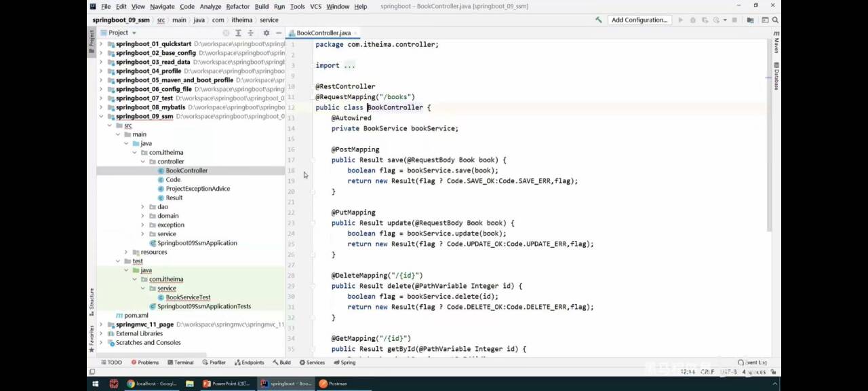Open the Terminal tool window tab
Viewport: 868px width, 391px height.
coord(180,362)
